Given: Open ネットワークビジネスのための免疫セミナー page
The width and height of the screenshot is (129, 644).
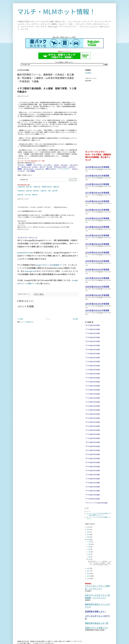Looking at the screenshot, I should point(99,514).
